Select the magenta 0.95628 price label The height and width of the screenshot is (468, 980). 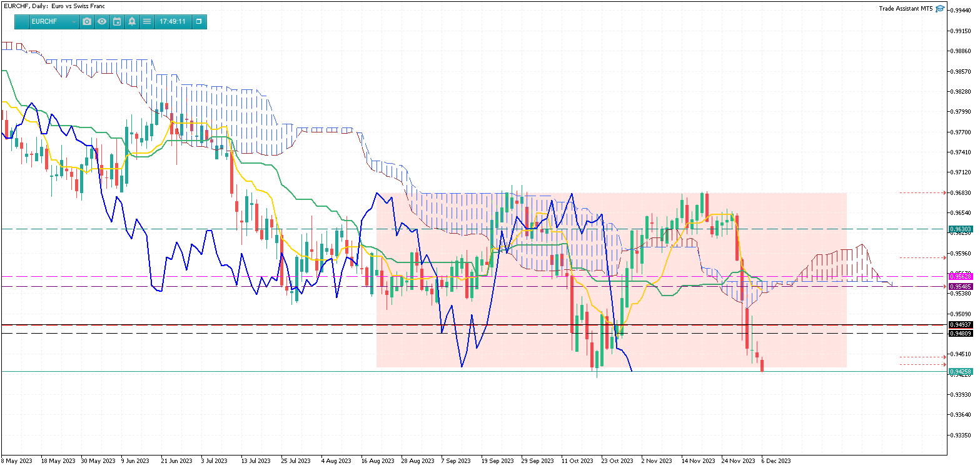pos(960,276)
